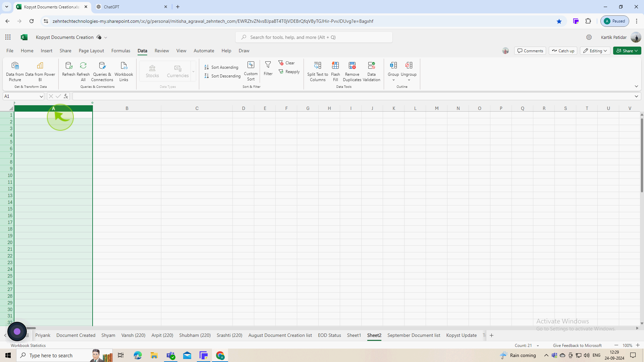The image size is (644, 362).
Task: Click Remove Duplicates
Action: 352,71
